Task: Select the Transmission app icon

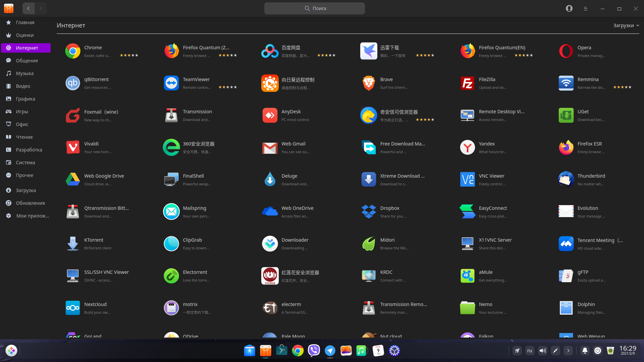Action: click(171, 115)
